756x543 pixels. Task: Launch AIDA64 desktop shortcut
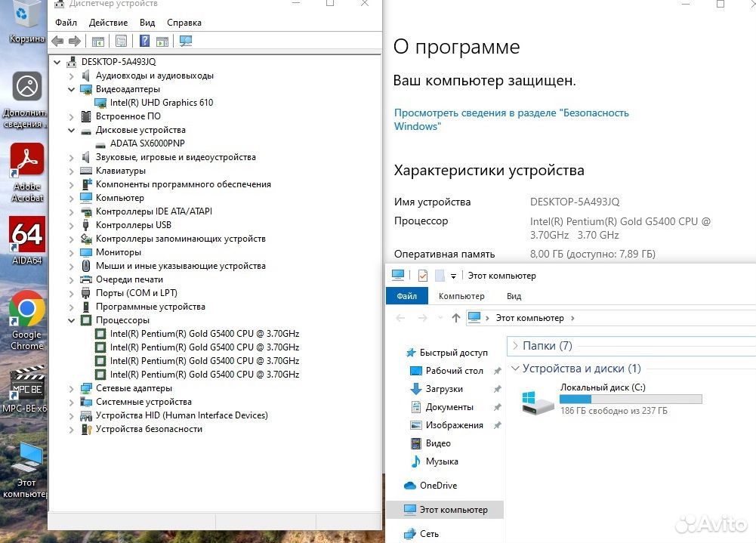[27, 241]
